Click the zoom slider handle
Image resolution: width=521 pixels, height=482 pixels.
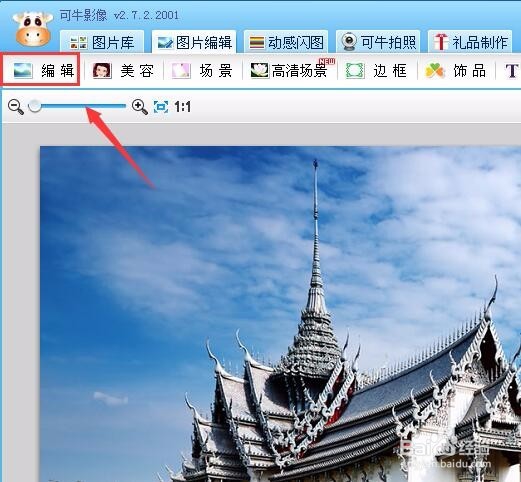click(35, 106)
